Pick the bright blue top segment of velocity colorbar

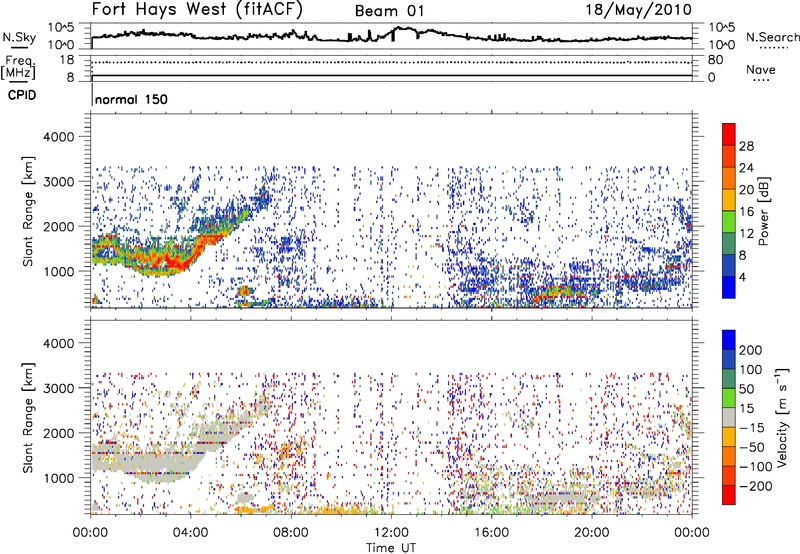[x=729, y=340]
